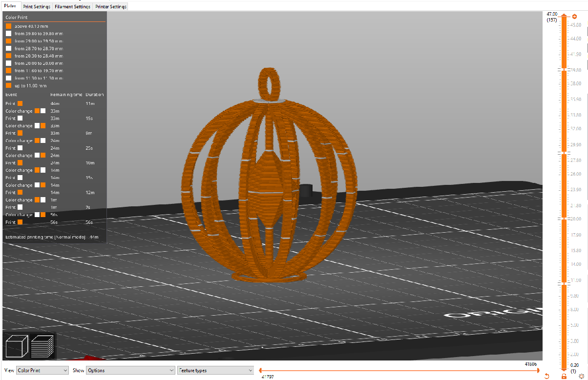Open the slider settings cog icon

[582, 376]
